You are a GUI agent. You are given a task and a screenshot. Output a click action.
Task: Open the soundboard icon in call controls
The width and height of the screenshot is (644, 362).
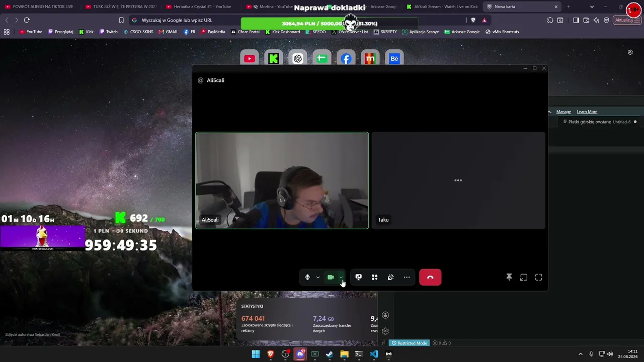pos(390,277)
